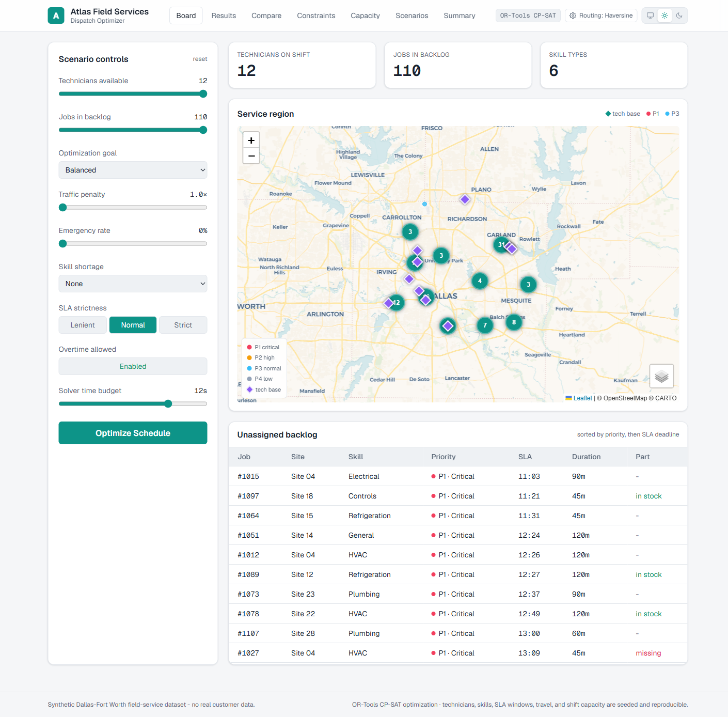Click the Optimize Schedule button

(133, 433)
